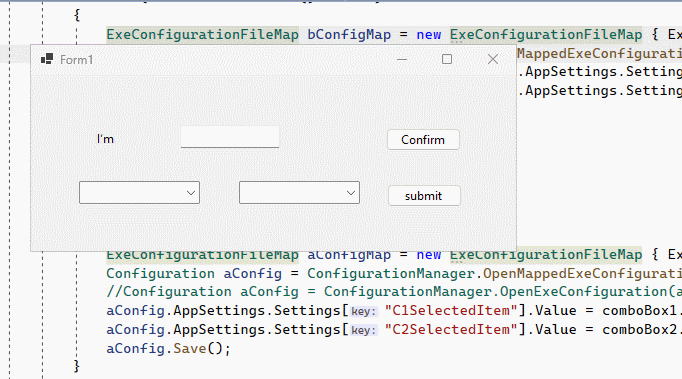Click the I'm label in Form1
Image resolution: width=682 pixels, height=379 pixels.
coord(105,139)
